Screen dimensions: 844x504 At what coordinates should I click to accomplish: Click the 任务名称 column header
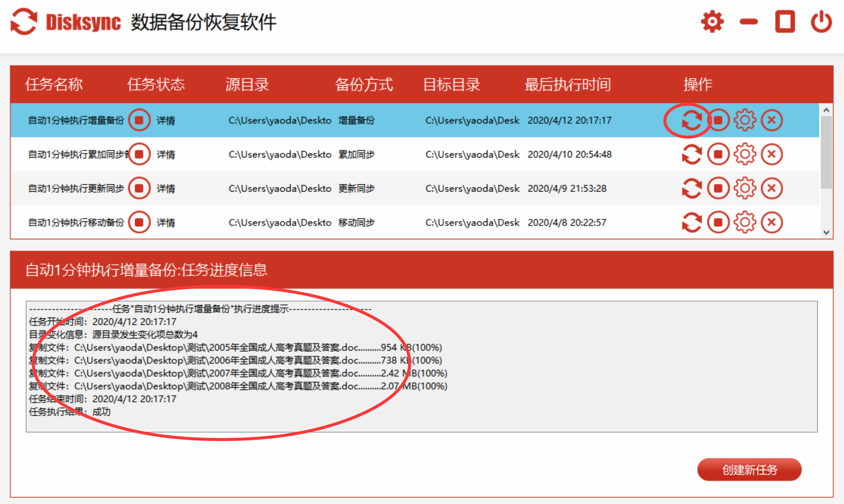(54, 84)
